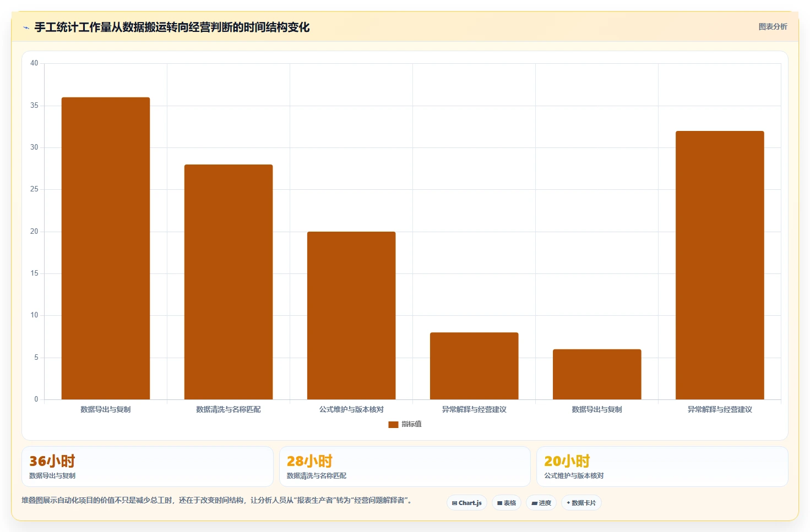Click the y-axis value 15
Viewport: 810px width, 532px height.
[34, 273]
